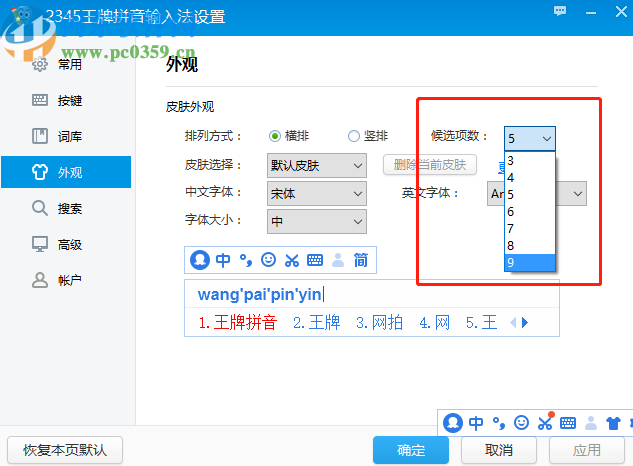Image resolution: width=633 pixels, height=466 pixels.
Task: Click the 取消 button
Action: 499,450
